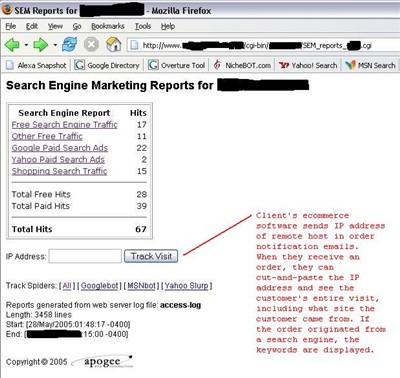Image resolution: width=400 pixels, height=378 pixels.
Task: Open the NicheBOT.com bookmark
Action: [x=242, y=65]
